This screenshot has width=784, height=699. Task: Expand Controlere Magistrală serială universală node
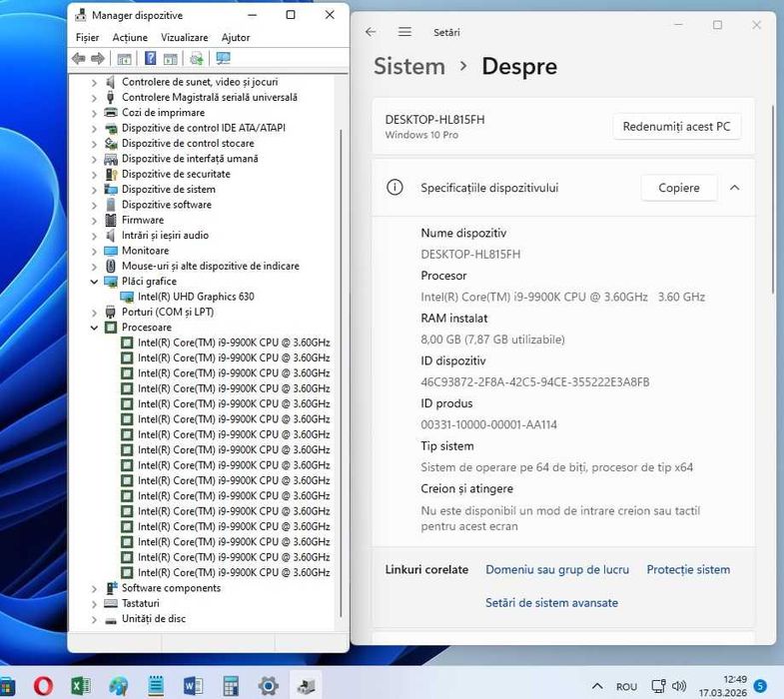click(x=94, y=98)
